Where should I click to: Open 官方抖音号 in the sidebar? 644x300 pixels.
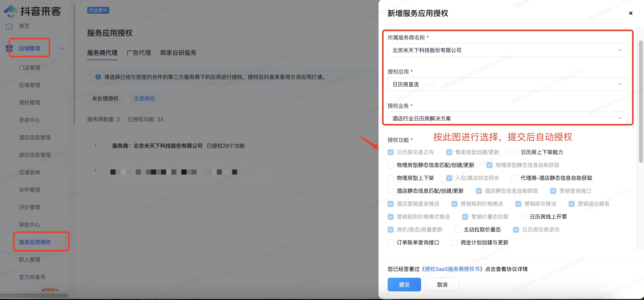coord(32,277)
